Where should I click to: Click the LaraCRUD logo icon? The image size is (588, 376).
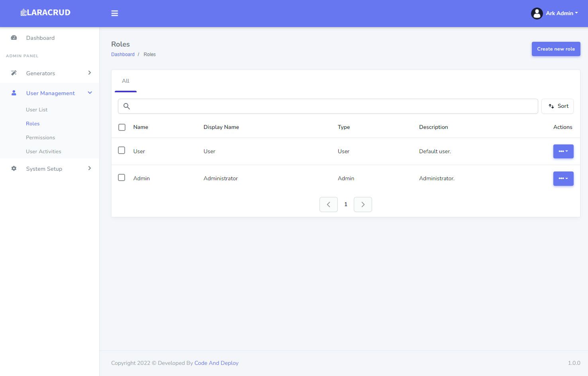click(24, 12)
